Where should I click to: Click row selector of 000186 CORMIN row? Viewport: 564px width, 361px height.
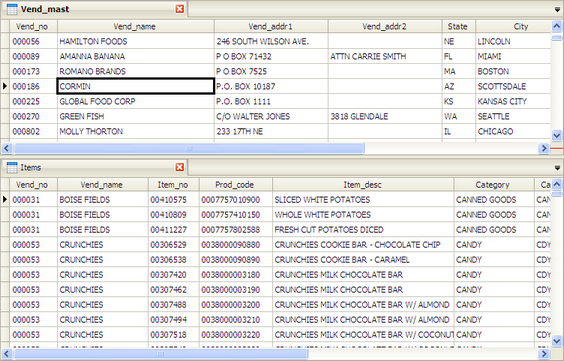5,86
